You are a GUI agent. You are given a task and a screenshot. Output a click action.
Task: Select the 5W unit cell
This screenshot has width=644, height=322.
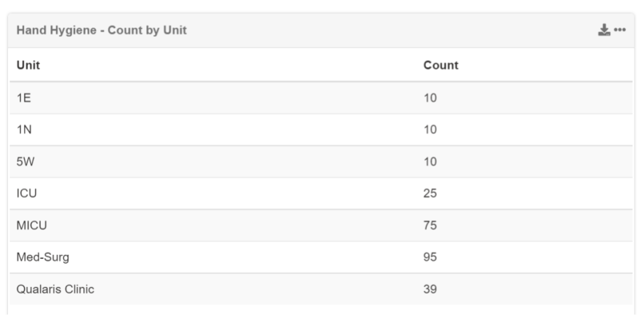pos(25,162)
